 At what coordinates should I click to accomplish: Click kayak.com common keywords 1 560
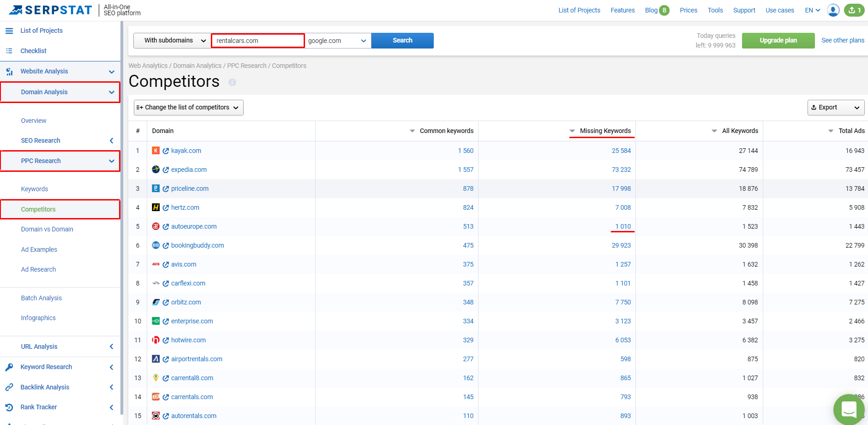click(466, 151)
